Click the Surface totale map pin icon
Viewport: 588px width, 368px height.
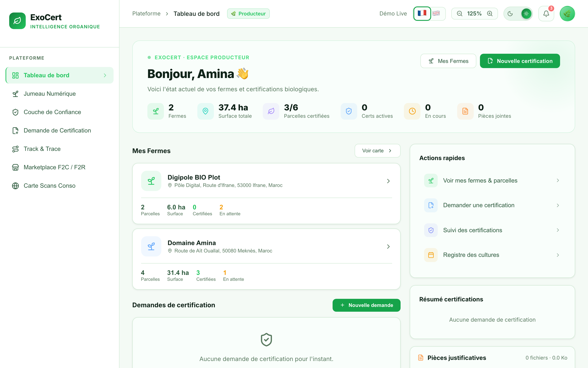pyautogui.click(x=205, y=111)
